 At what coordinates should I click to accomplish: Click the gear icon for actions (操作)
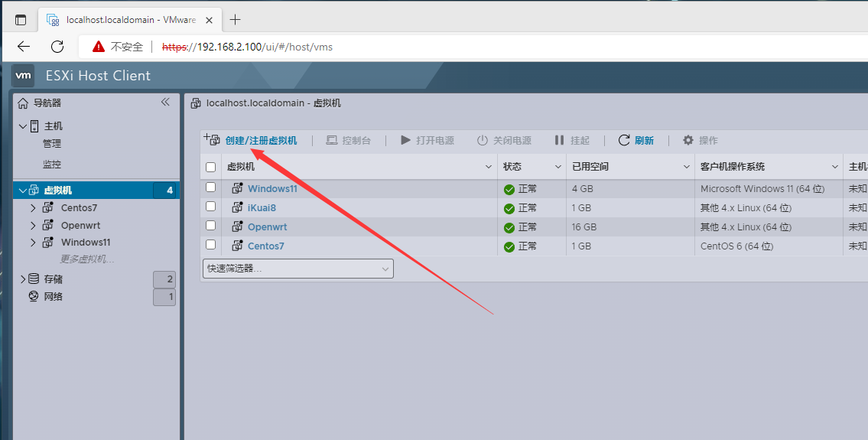coord(688,140)
